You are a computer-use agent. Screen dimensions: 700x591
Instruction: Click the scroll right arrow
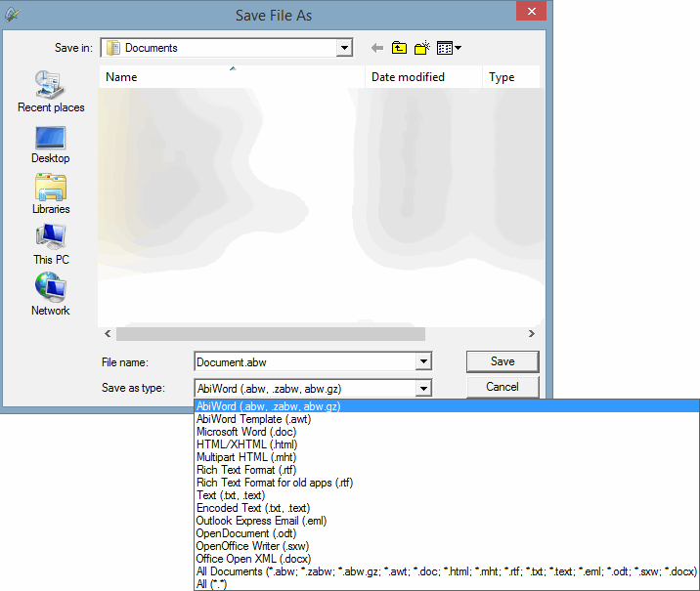[x=531, y=334]
